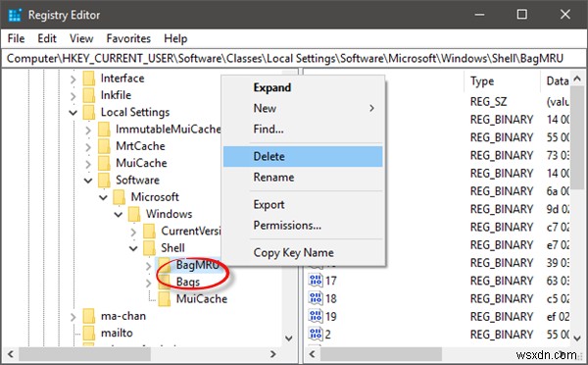
Task: Click the Registry Editor app icon
Action: [15, 15]
